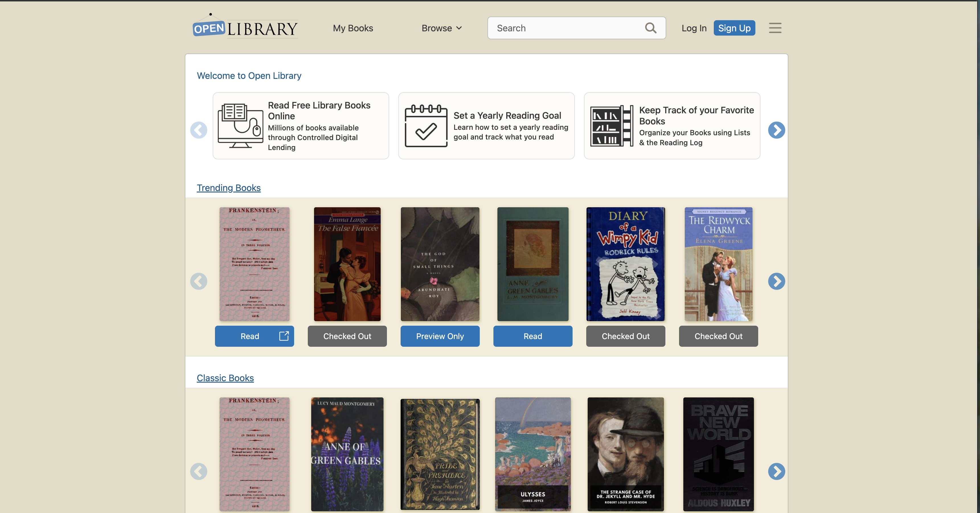Click Read button under trending Anne of Green Gables
Viewport: 980px width, 513px height.
click(x=533, y=336)
